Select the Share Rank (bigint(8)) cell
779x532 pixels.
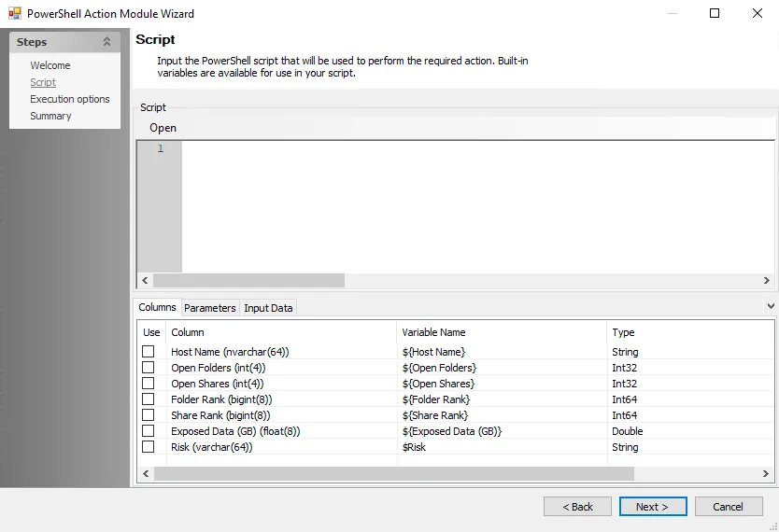(282, 415)
